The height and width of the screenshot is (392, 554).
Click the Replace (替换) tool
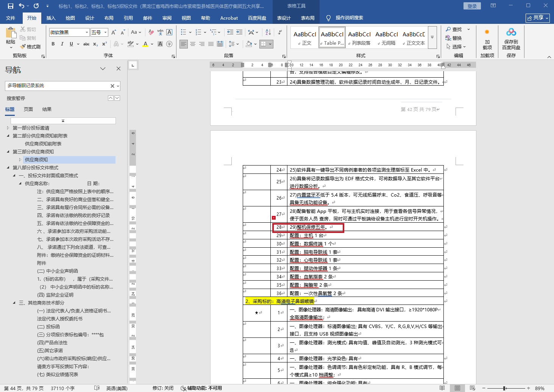tap(454, 38)
